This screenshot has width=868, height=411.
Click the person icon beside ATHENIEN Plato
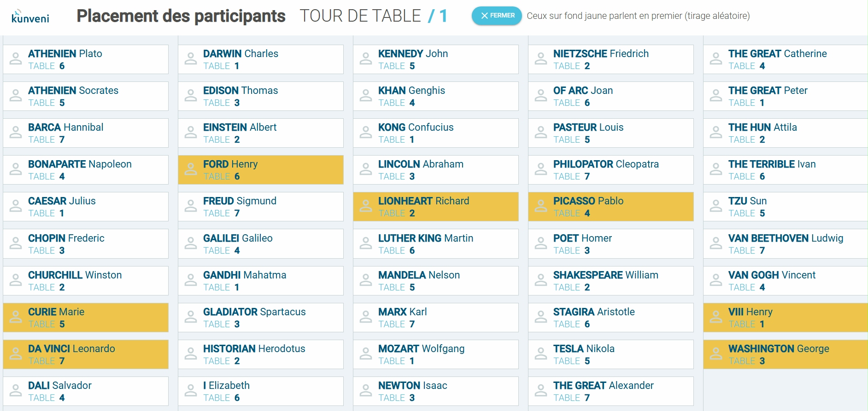point(16,59)
